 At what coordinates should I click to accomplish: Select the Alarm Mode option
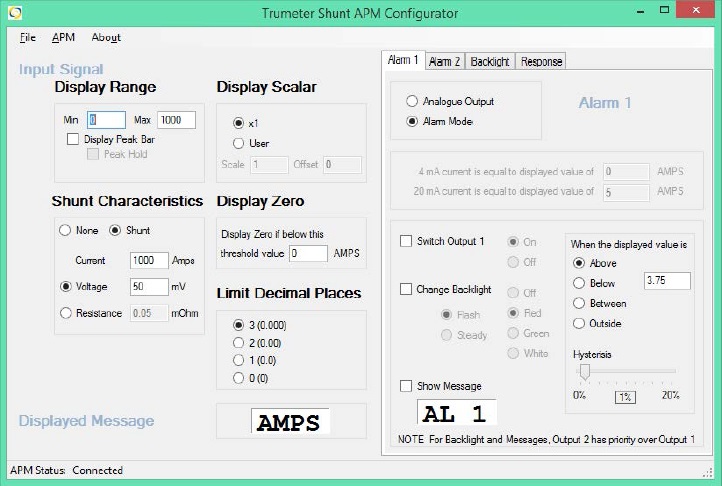412,121
